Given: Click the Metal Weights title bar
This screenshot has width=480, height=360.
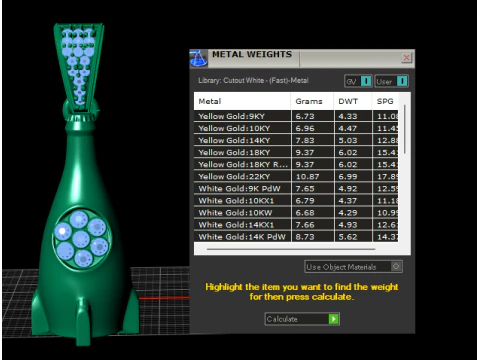Looking at the screenshot, I should pyautogui.click(x=302, y=59).
